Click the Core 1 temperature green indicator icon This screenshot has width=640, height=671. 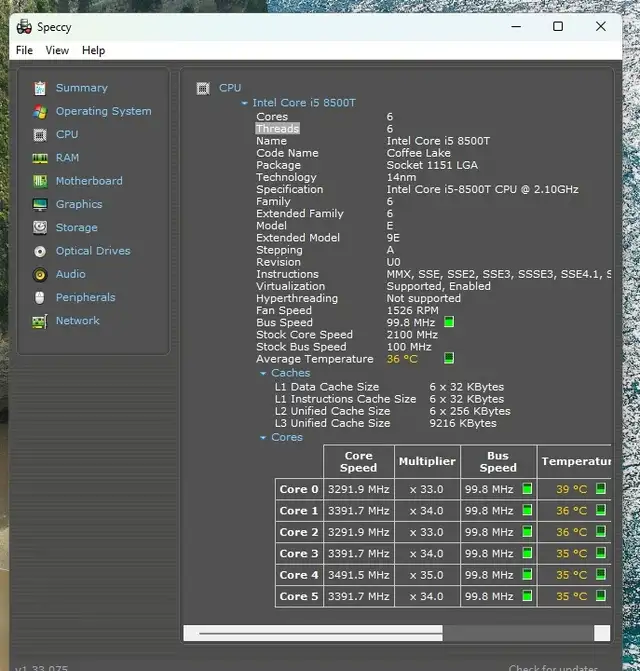coord(601,510)
